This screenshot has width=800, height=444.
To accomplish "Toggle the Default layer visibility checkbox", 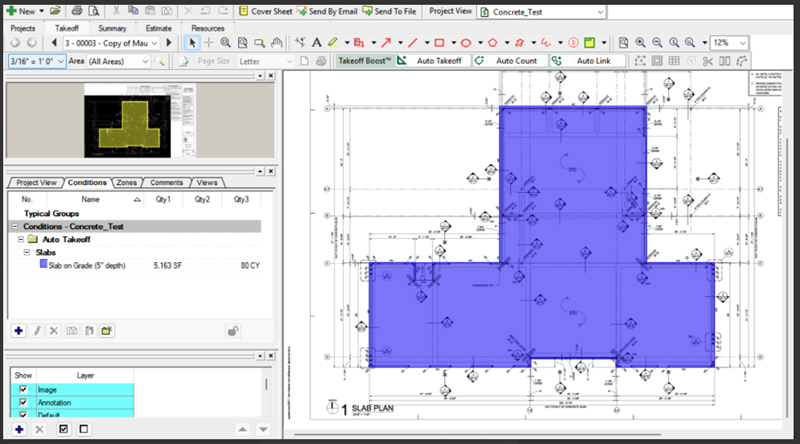I will point(23,414).
